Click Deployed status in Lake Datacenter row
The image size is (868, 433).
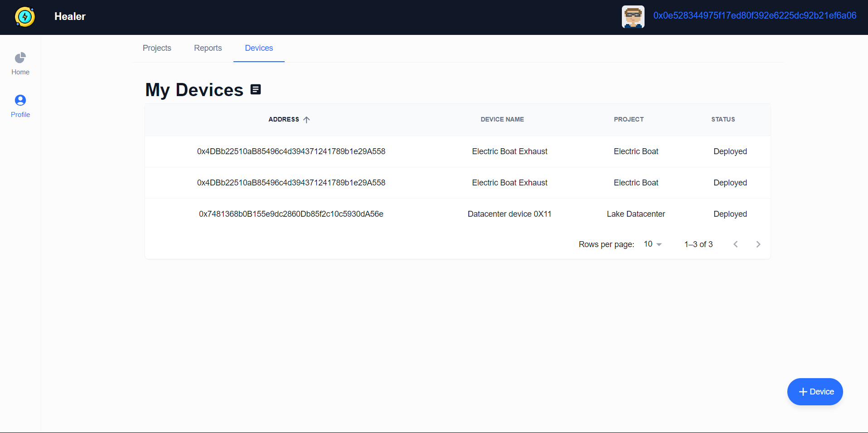pyautogui.click(x=730, y=214)
